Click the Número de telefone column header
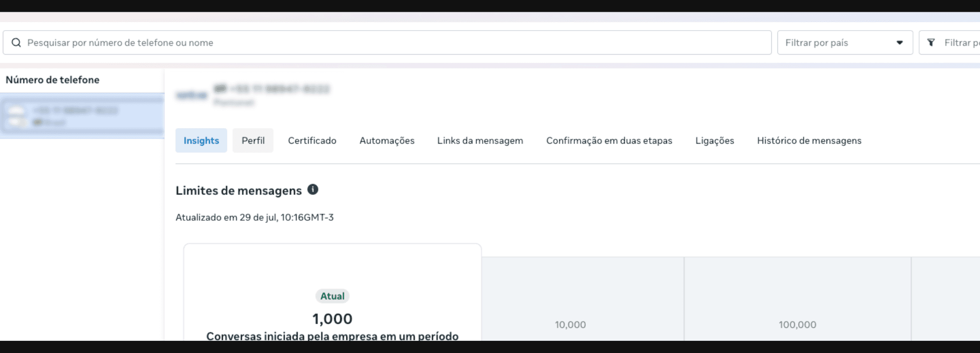Screen dimensions: 980x353 coord(52,80)
